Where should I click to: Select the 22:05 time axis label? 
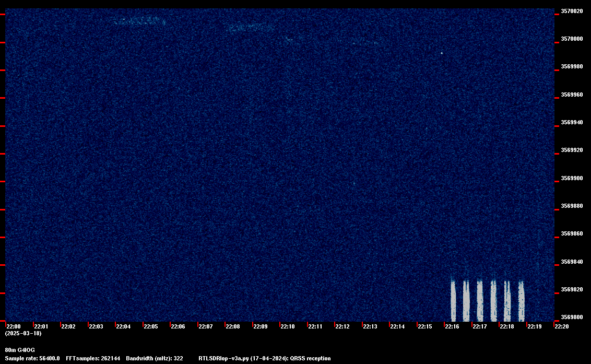point(151,326)
